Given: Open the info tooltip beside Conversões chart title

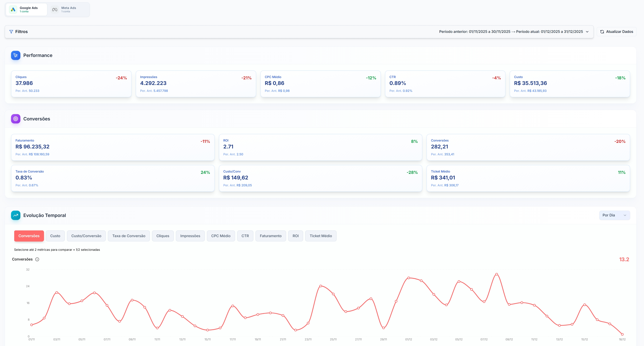Looking at the screenshot, I should point(37,259).
